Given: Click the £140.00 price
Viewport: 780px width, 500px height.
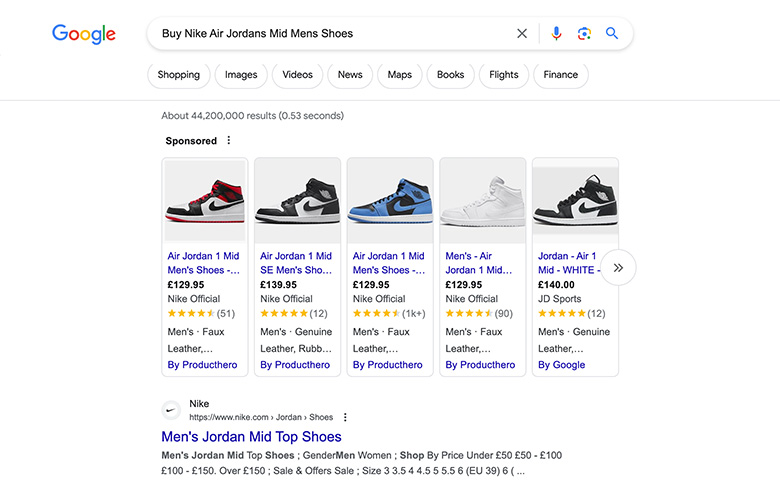Looking at the screenshot, I should [556, 285].
